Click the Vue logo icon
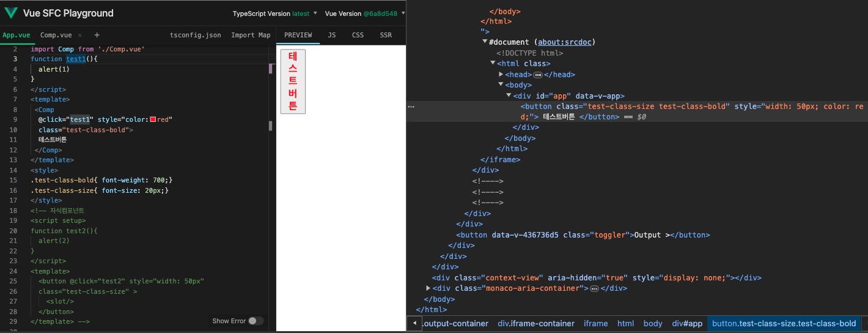Viewport: 868px width, 333px height. click(11, 13)
